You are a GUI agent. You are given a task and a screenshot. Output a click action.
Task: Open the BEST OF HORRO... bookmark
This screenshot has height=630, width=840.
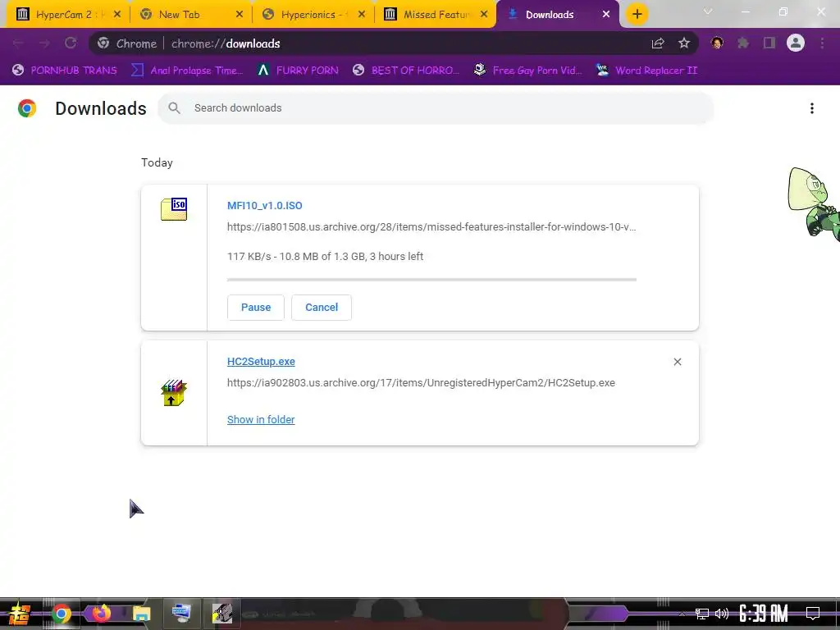point(405,71)
